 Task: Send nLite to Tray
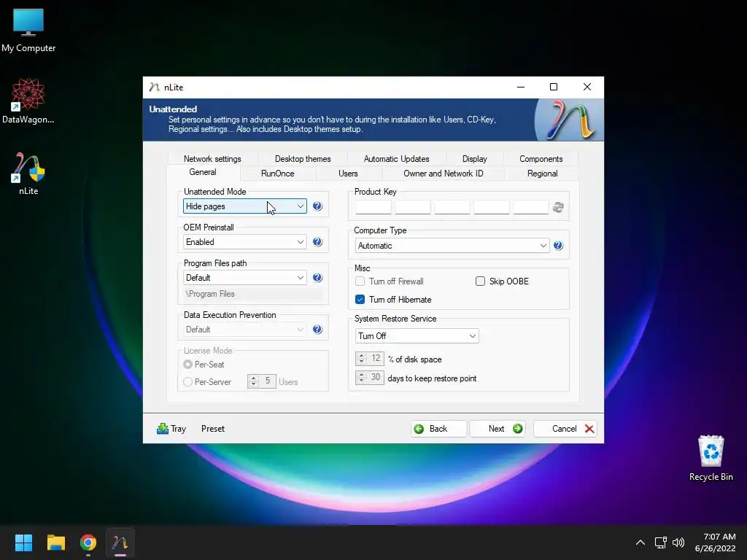click(x=171, y=429)
